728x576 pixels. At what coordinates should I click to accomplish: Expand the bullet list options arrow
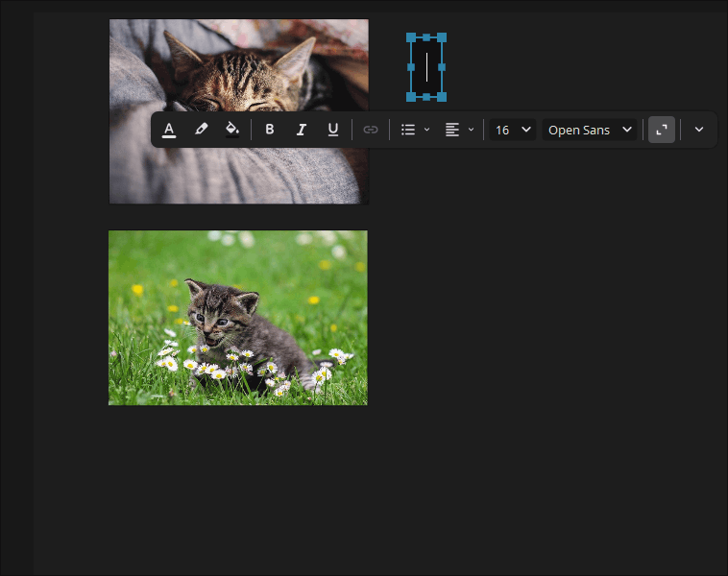click(426, 130)
